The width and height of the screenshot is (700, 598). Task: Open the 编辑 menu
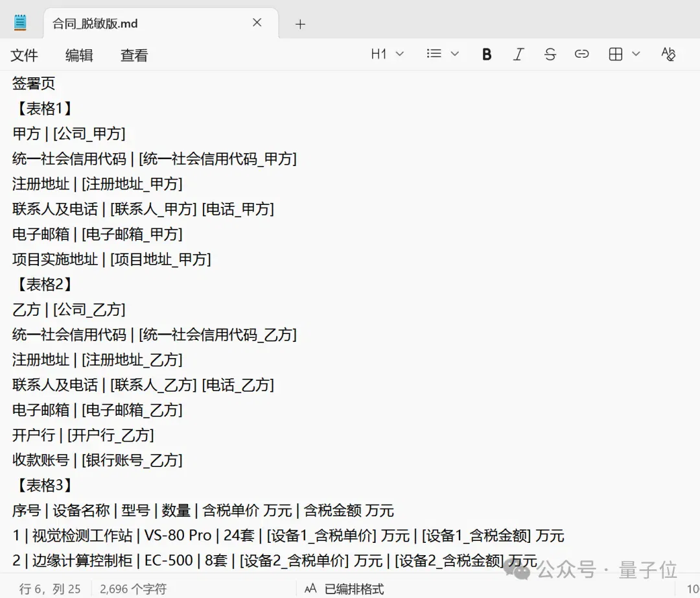pyautogui.click(x=79, y=55)
